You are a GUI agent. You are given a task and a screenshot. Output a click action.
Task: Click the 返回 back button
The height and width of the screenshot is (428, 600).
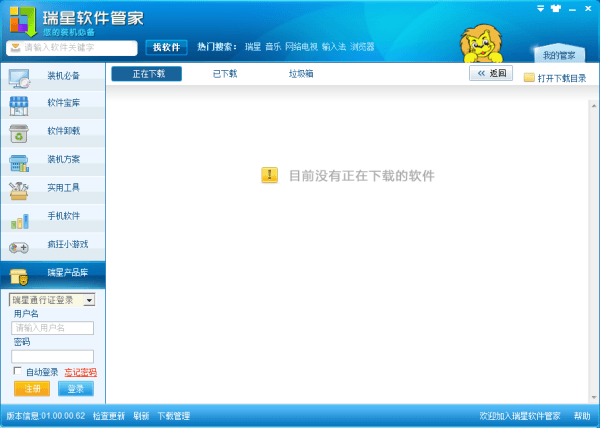(491, 73)
